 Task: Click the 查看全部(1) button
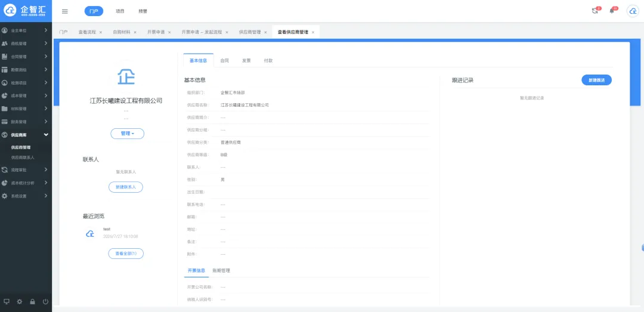pyautogui.click(x=126, y=254)
